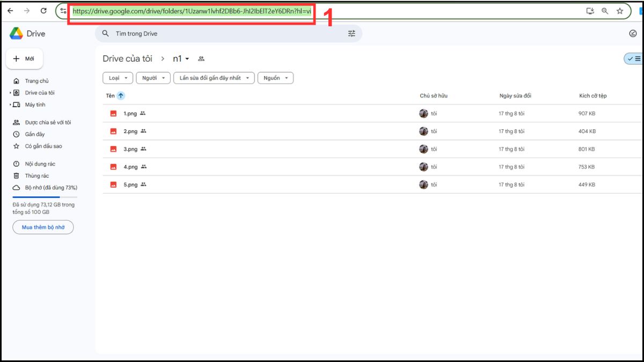Open the Người filter dropdown
This screenshot has width=644, height=362.
[x=153, y=78]
